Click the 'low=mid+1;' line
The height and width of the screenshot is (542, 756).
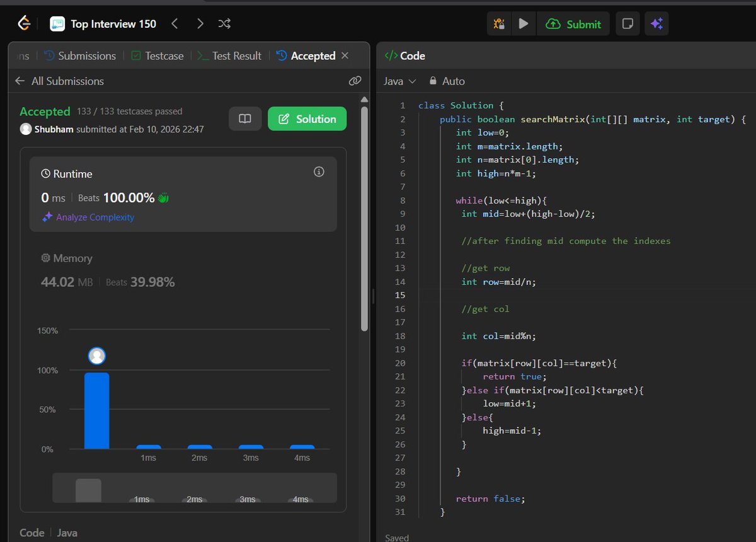point(510,403)
